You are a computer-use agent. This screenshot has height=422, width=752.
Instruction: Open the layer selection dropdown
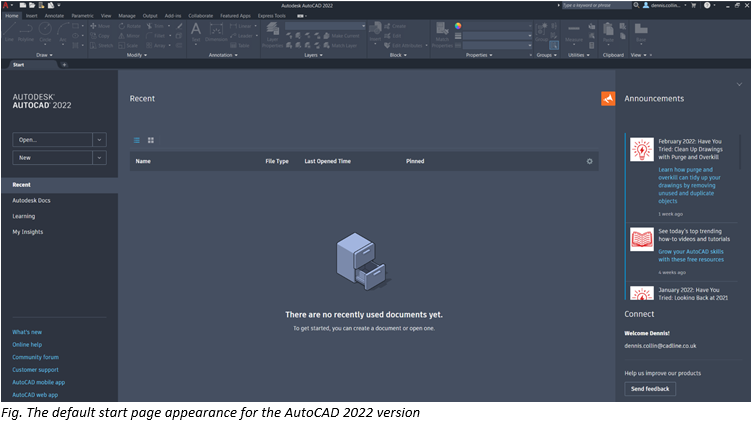coord(326,26)
